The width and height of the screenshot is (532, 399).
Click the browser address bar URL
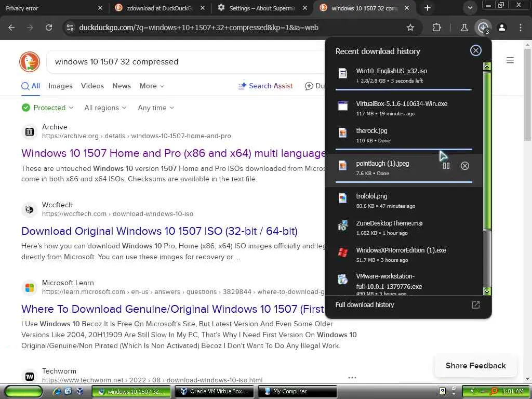198,28
